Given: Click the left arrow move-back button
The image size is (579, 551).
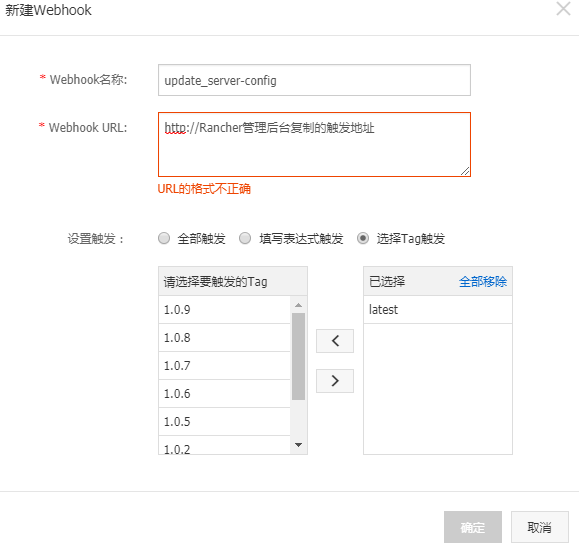Looking at the screenshot, I should coord(335,341).
